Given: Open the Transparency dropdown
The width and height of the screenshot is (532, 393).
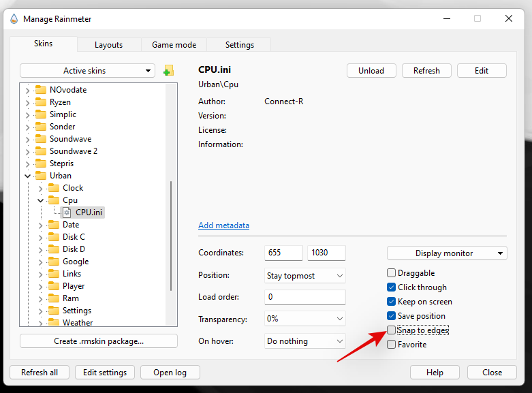Looking at the screenshot, I should [304, 319].
